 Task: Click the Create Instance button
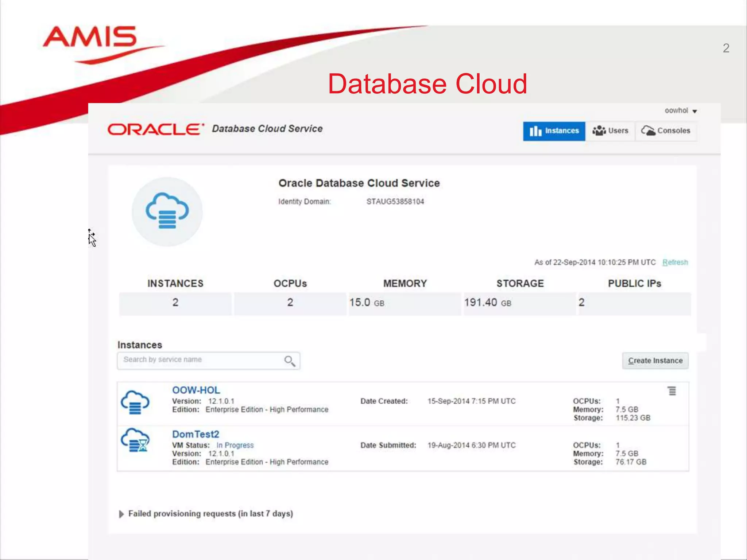[655, 361]
